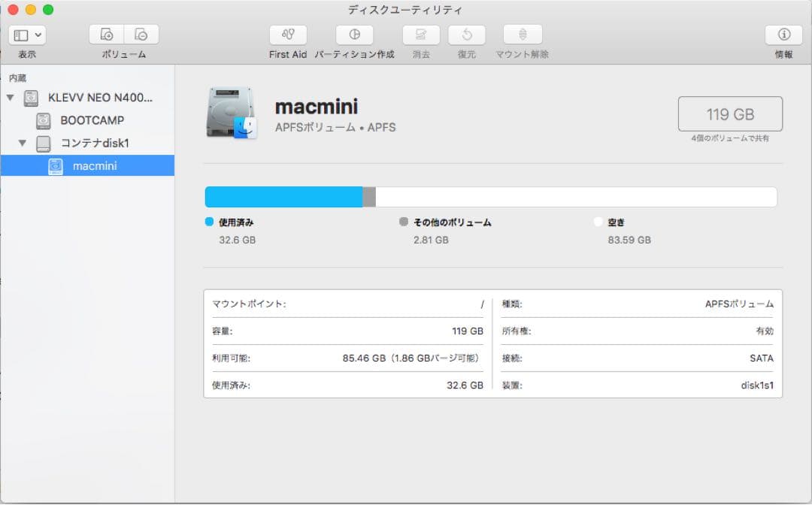Run First Aid on the macmini volume
The width and height of the screenshot is (812, 505).
coord(288,35)
